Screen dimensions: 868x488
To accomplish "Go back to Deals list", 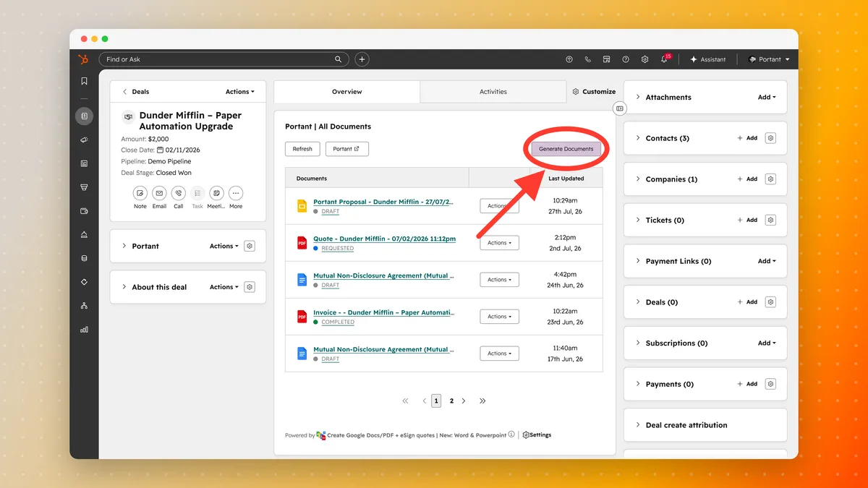I will point(136,92).
